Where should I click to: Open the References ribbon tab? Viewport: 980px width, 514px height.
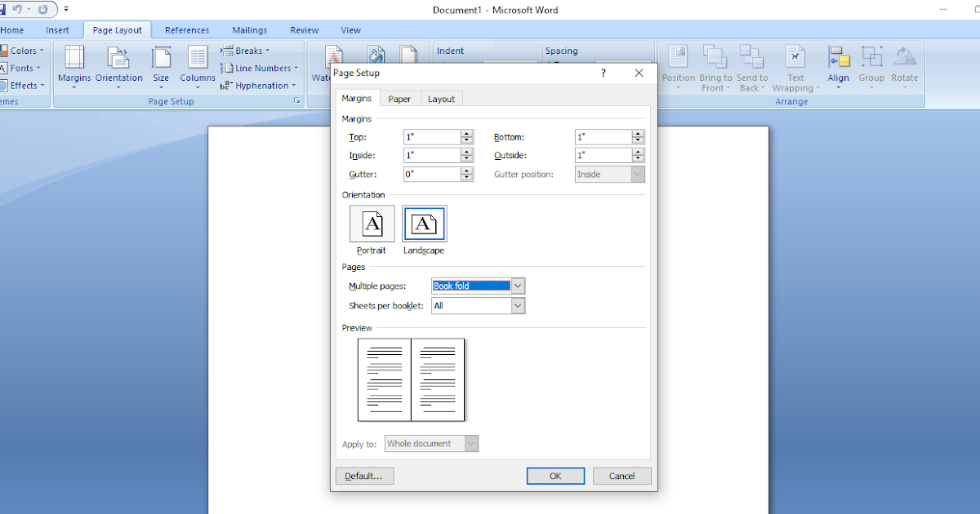[x=187, y=29]
